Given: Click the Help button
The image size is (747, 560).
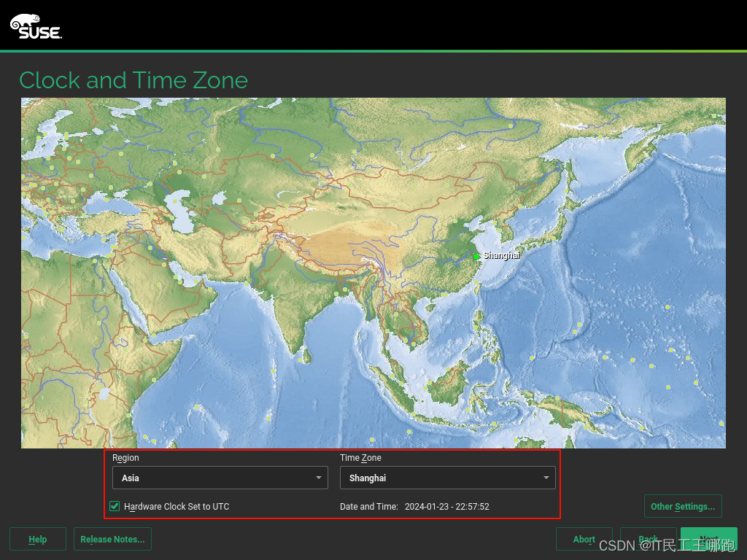Looking at the screenshot, I should click(37, 539).
